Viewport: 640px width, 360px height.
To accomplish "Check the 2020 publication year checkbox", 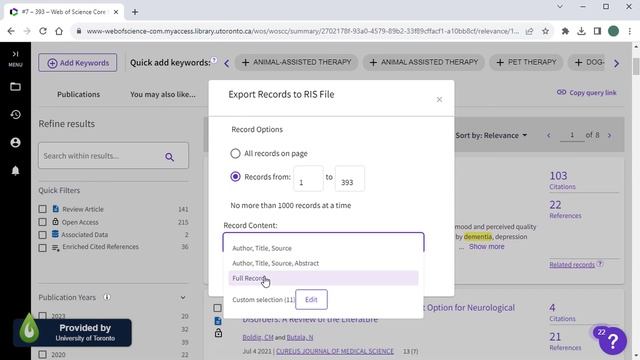I will click(42, 354).
